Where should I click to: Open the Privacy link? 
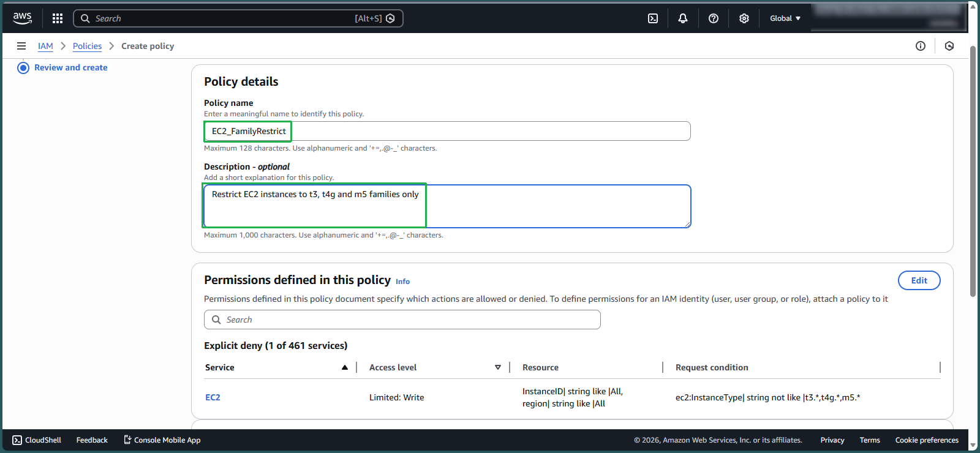coord(832,440)
